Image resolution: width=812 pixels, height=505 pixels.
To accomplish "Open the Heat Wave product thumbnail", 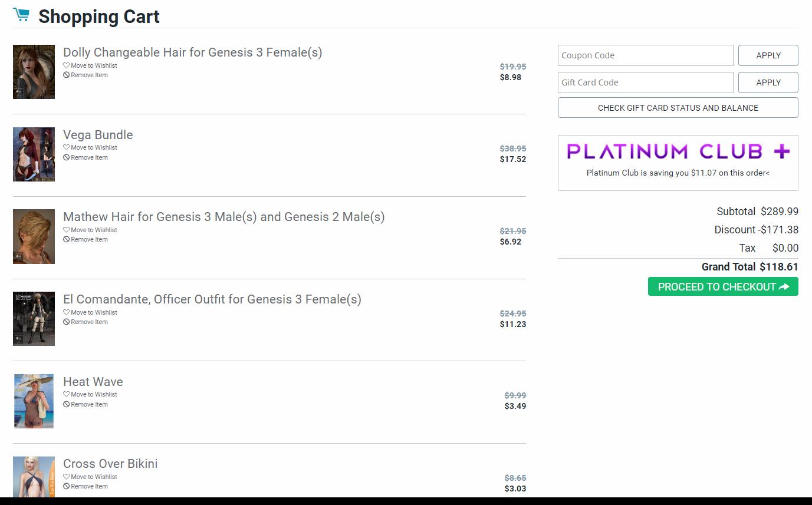I will (x=34, y=401).
